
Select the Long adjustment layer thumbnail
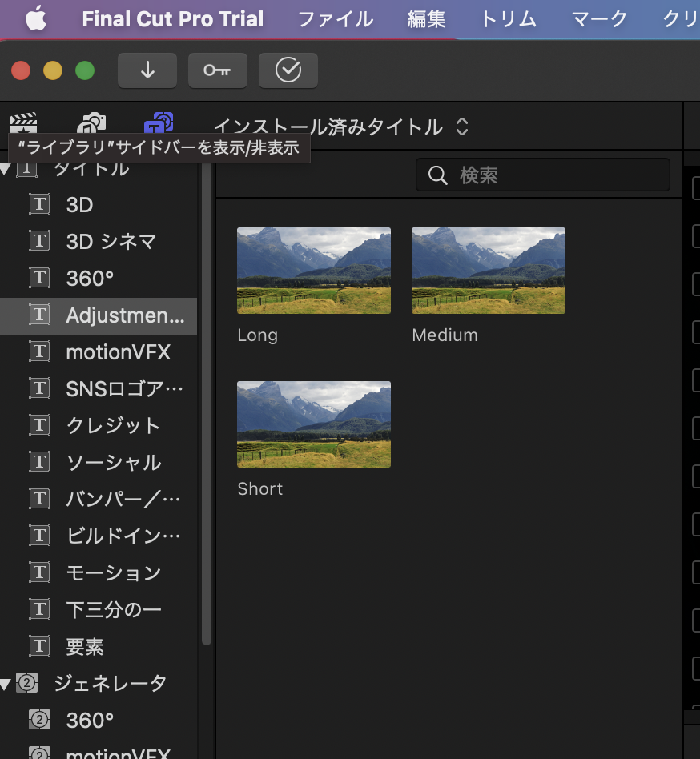[x=314, y=271]
